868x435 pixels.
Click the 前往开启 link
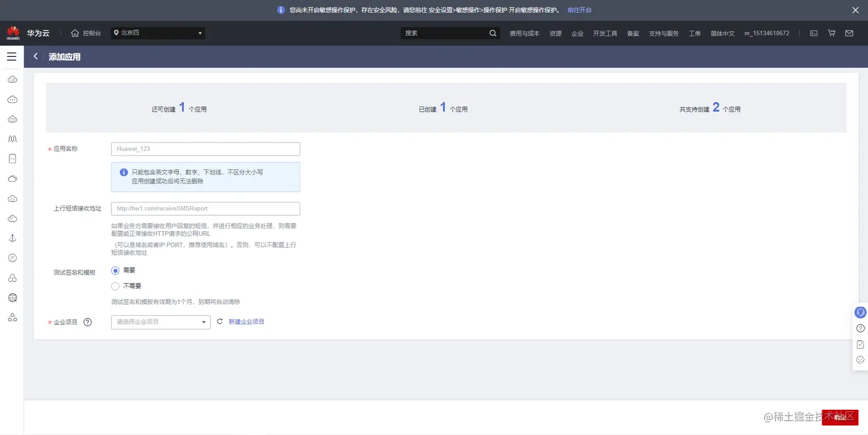pyautogui.click(x=579, y=10)
